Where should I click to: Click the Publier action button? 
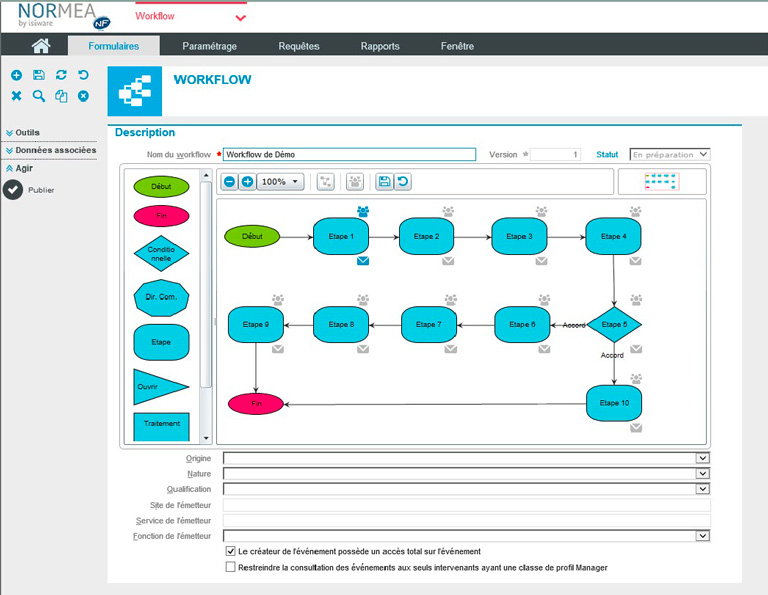point(14,189)
